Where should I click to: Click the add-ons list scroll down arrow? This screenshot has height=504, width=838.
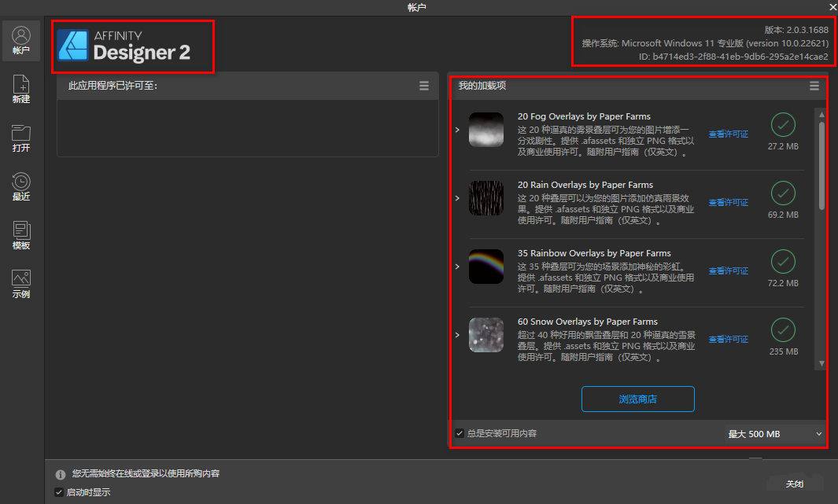821,363
